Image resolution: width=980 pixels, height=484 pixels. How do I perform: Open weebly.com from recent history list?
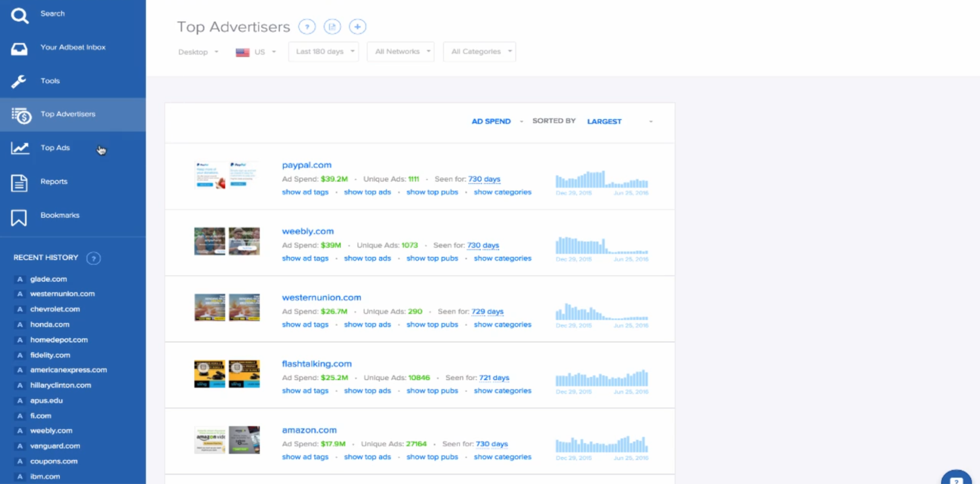click(x=51, y=431)
